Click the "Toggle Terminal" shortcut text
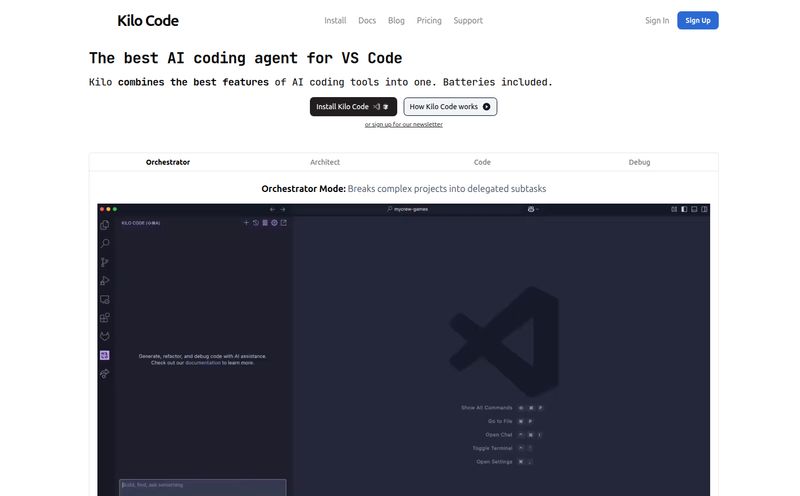This screenshot has width=800, height=496. point(492,448)
